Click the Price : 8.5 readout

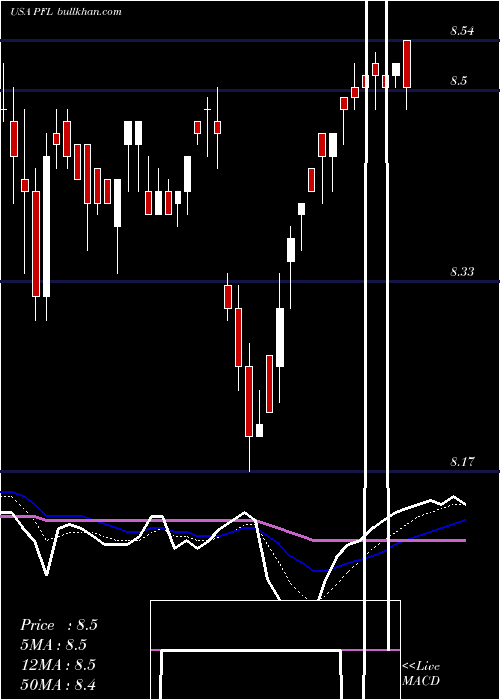[x=59, y=625]
